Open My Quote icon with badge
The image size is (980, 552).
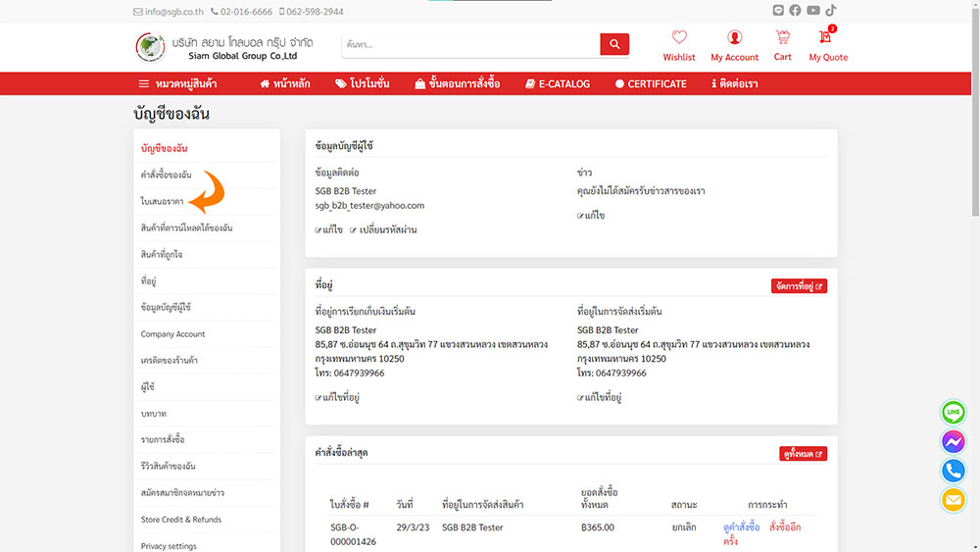(x=827, y=38)
